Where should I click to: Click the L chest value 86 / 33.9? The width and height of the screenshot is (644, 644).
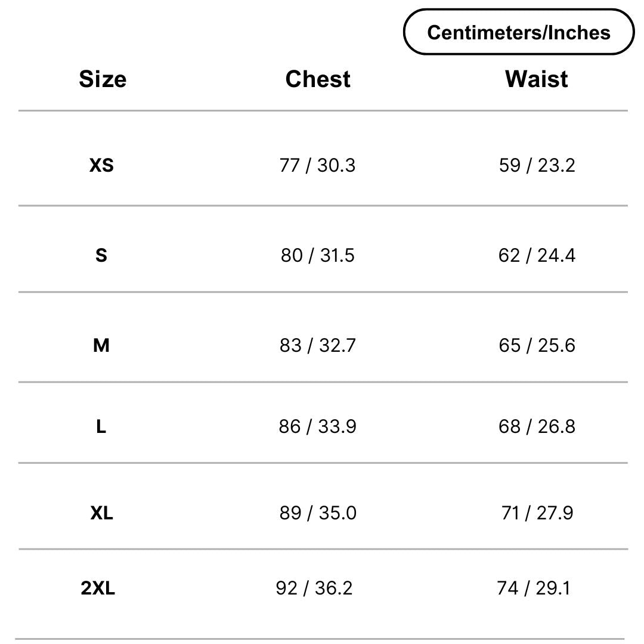coord(317,426)
